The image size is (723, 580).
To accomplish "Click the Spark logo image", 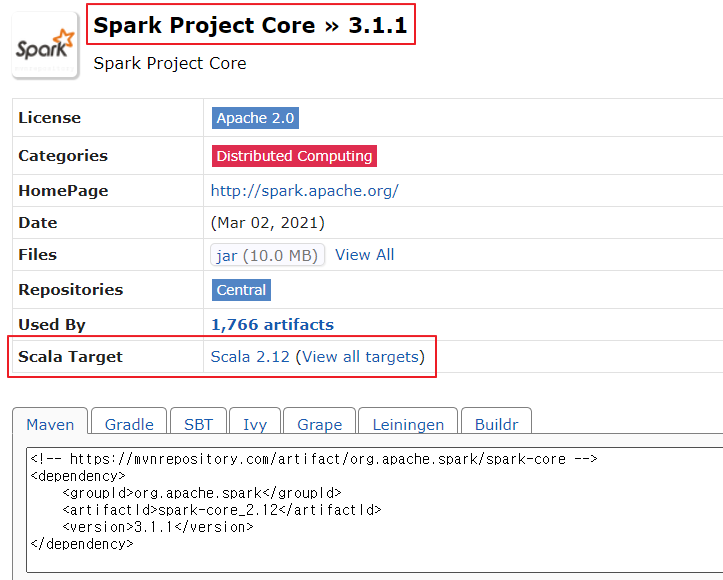I will click(x=46, y=46).
